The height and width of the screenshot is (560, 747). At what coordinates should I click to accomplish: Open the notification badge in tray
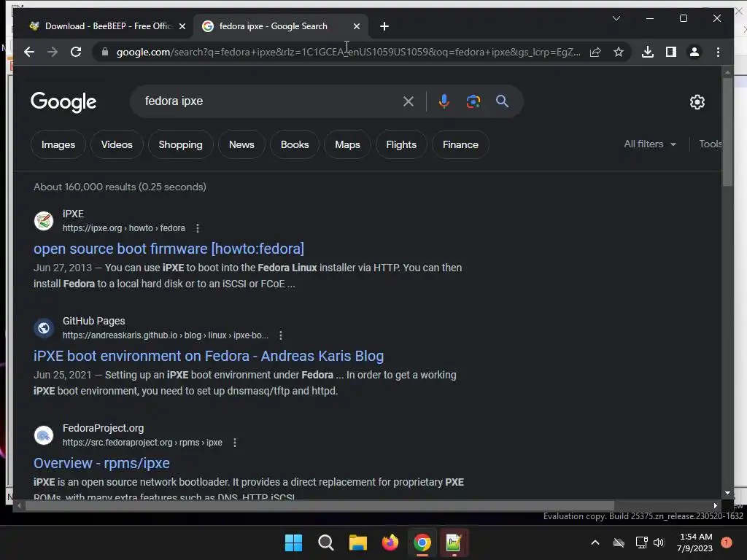point(727,542)
